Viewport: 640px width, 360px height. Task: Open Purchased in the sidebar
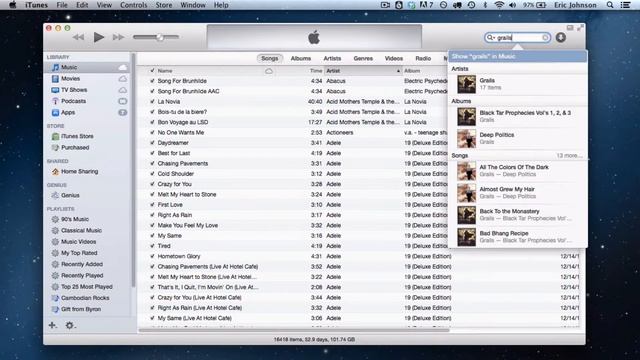(75, 147)
